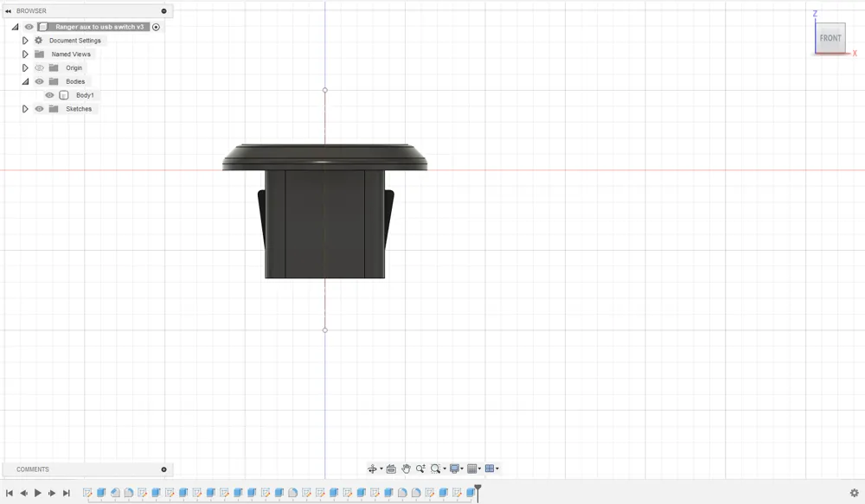
Task: Open Display Settings monitor icon
Action: click(454, 469)
